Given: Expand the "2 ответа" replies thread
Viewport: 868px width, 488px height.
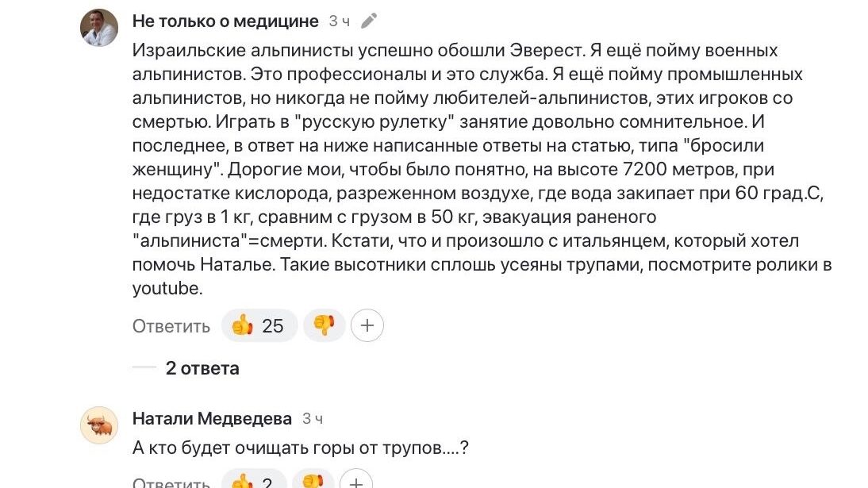Looking at the screenshot, I should pos(202,368).
